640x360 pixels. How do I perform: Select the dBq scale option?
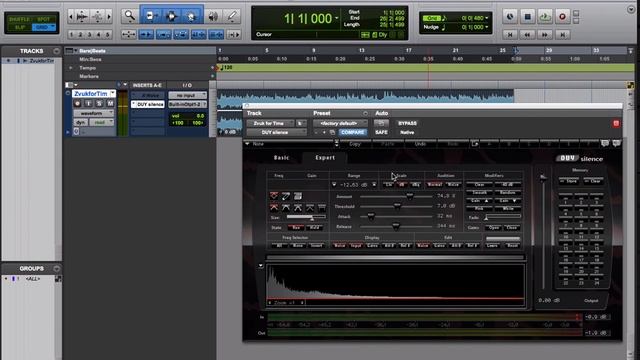(416, 184)
